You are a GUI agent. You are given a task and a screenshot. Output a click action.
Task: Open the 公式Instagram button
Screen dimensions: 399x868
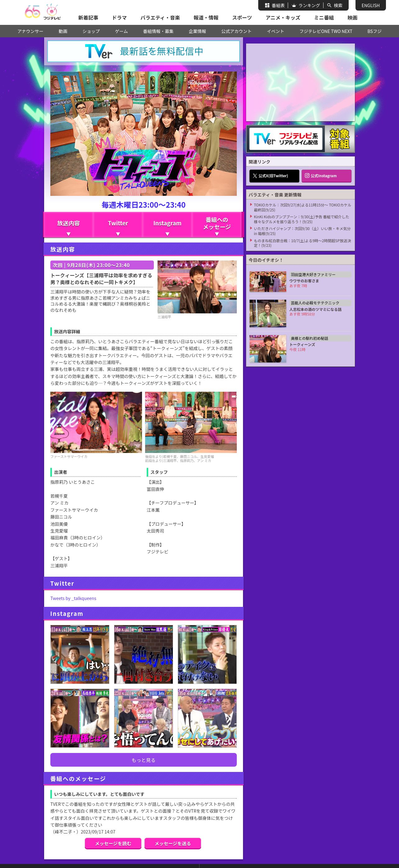[326, 176]
